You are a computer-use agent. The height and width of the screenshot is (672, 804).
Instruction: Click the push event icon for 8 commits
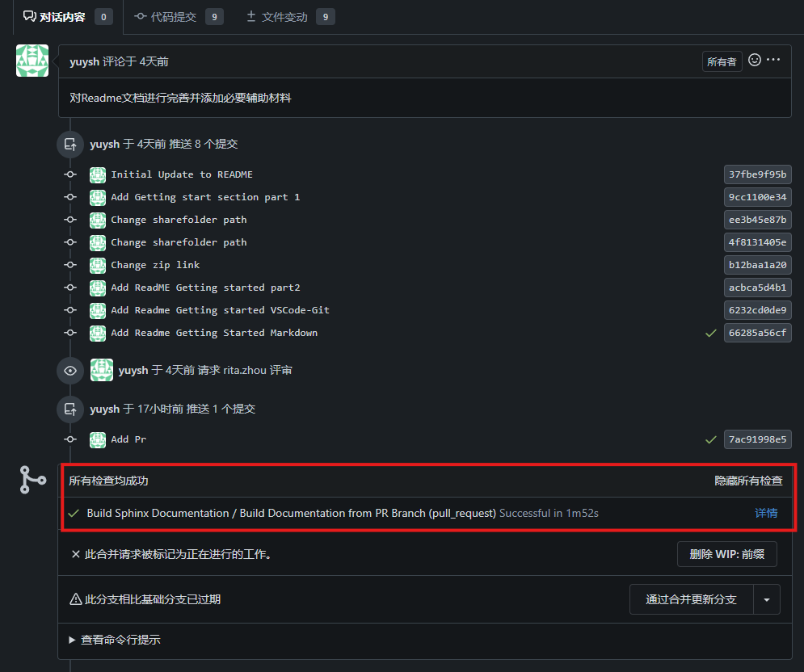[x=70, y=144]
